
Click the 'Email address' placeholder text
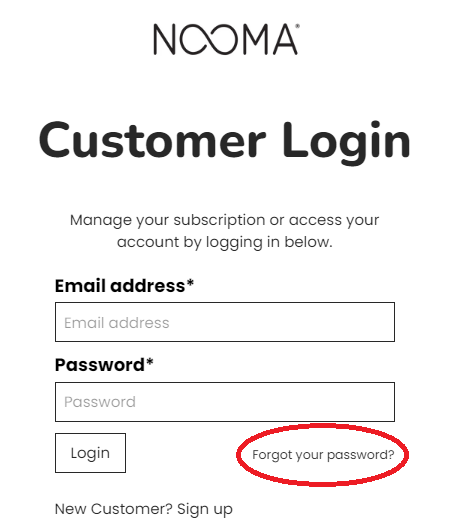point(117,323)
